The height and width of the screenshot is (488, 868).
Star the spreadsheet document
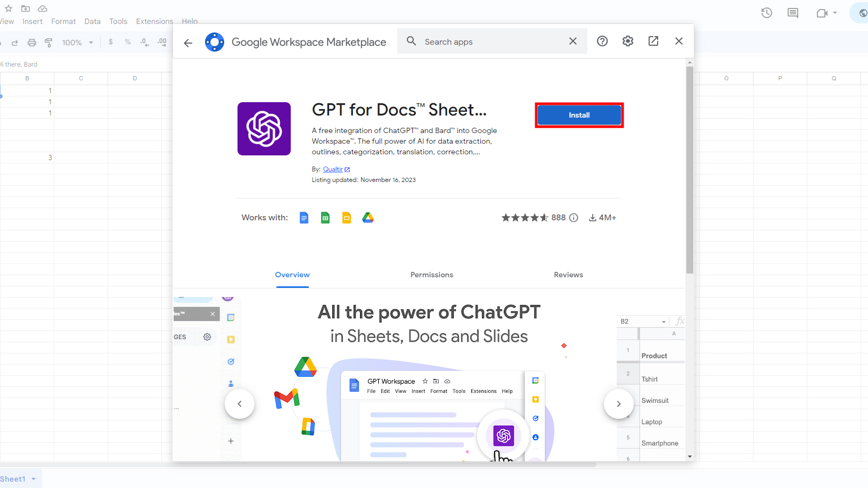pos(9,9)
